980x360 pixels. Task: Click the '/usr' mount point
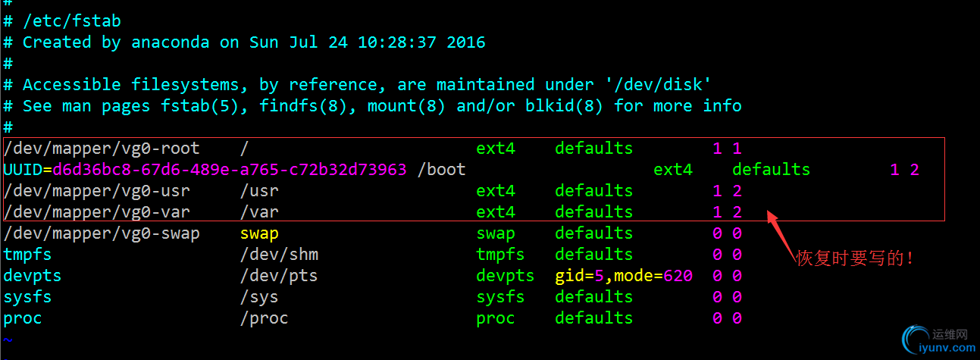(x=259, y=191)
